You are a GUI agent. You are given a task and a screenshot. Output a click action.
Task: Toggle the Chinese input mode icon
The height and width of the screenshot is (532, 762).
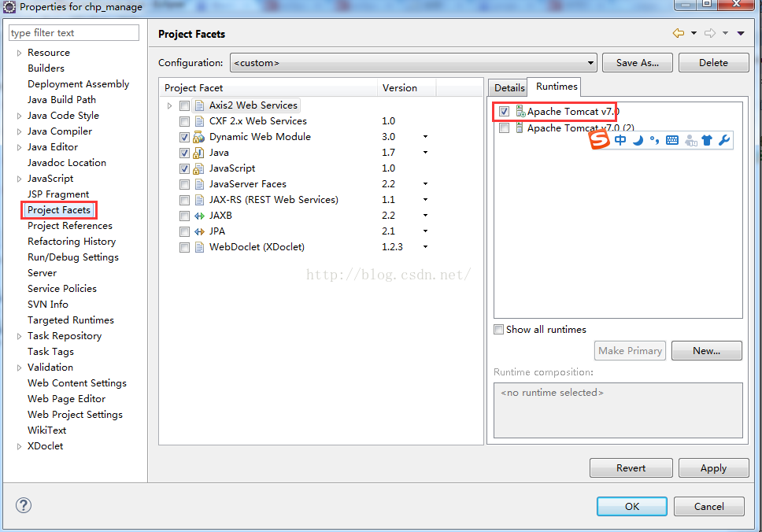pyautogui.click(x=620, y=140)
